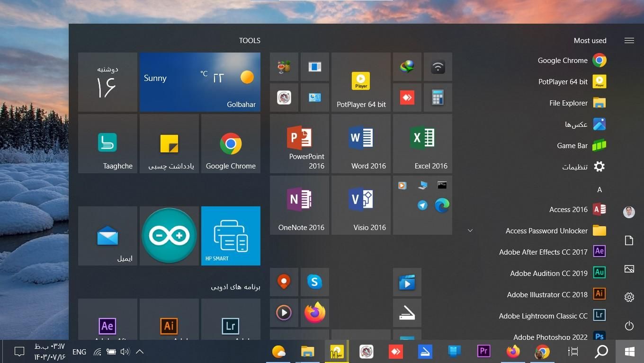
Task: Open the Sunny Golbahar weather tile
Action: 200,82
